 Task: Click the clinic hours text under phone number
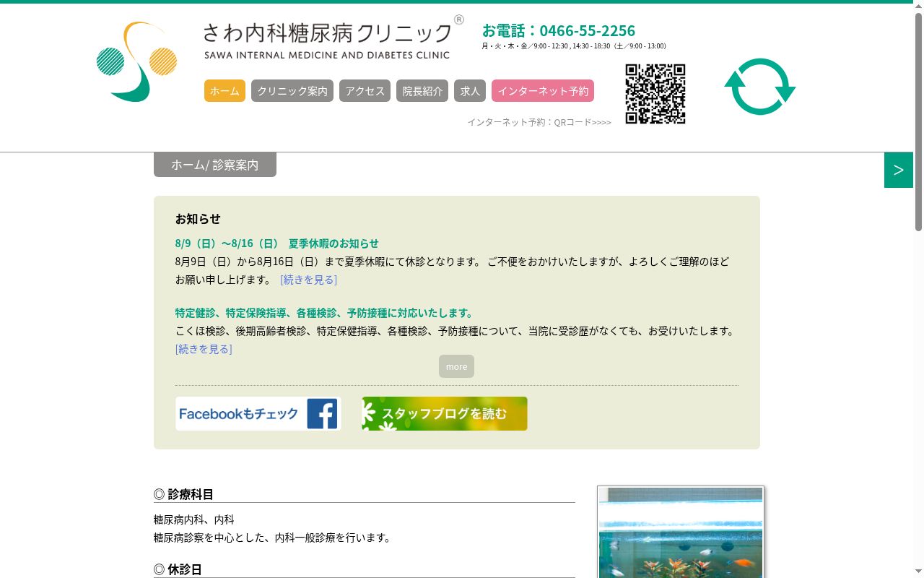pyautogui.click(x=574, y=46)
